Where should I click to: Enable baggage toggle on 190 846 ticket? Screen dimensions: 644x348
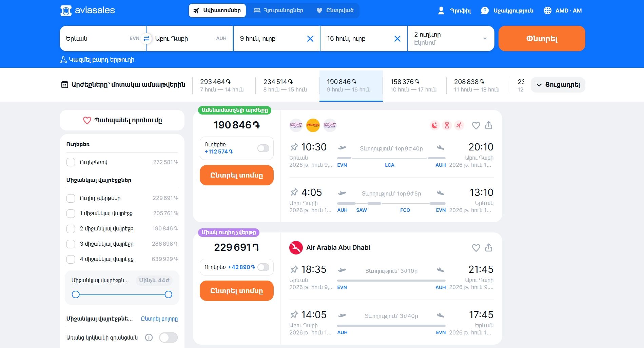pos(263,148)
